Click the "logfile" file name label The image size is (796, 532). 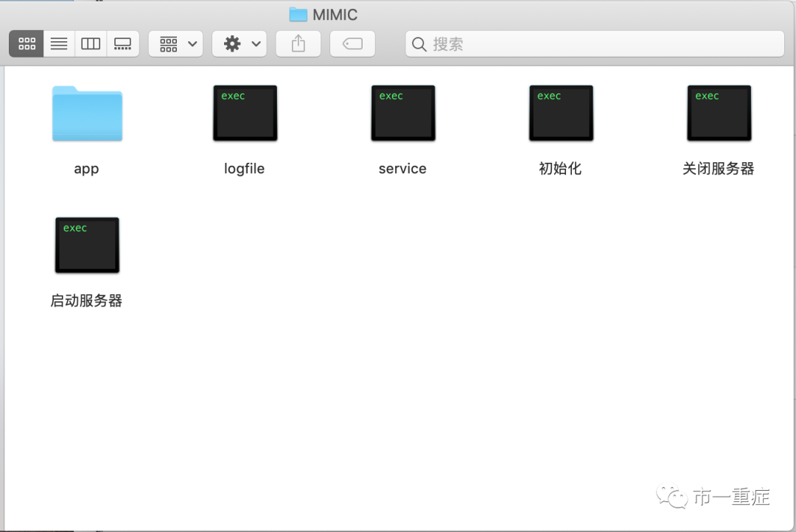click(244, 169)
